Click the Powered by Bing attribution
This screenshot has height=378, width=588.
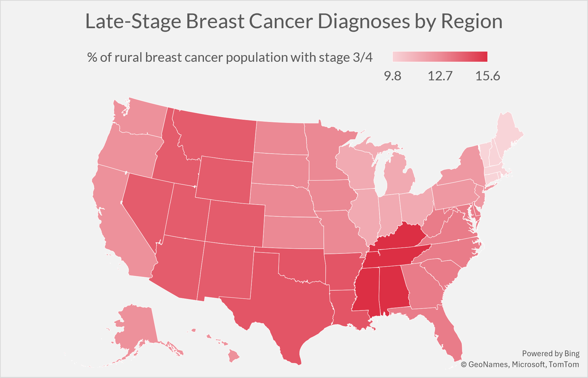551,354
